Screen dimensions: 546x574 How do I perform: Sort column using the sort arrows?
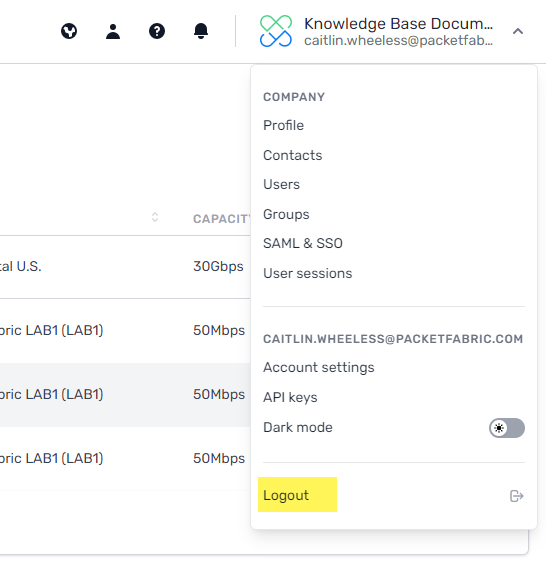[x=155, y=217]
